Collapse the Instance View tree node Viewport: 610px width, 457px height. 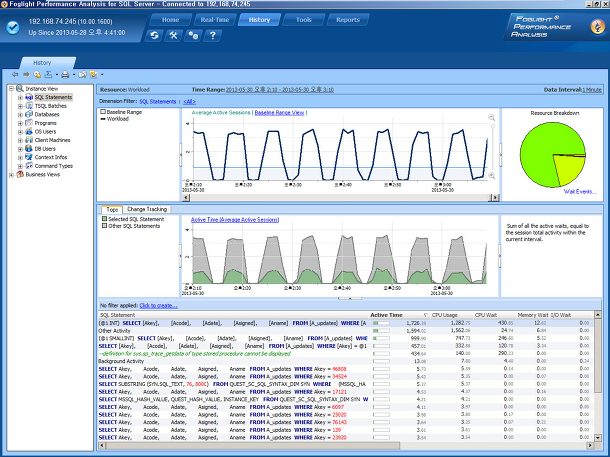tap(11, 89)
